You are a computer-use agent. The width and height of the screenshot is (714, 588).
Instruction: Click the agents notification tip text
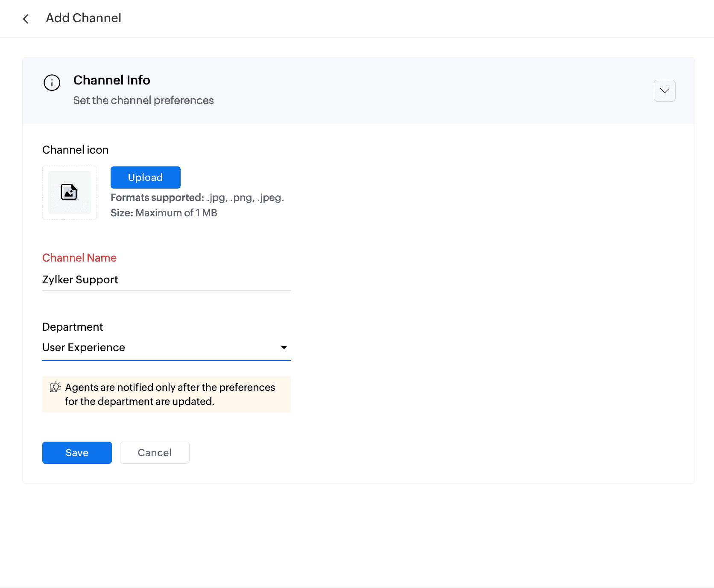170,394
